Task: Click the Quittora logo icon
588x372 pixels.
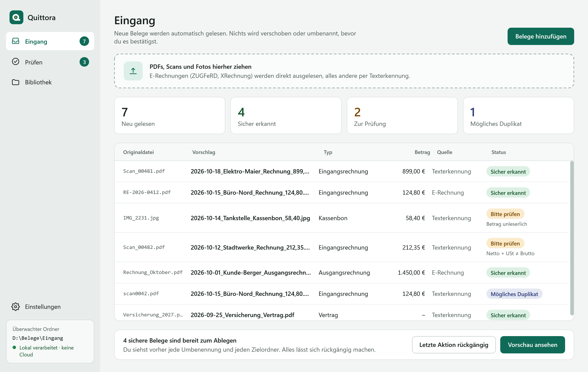Action: point(16,17)
